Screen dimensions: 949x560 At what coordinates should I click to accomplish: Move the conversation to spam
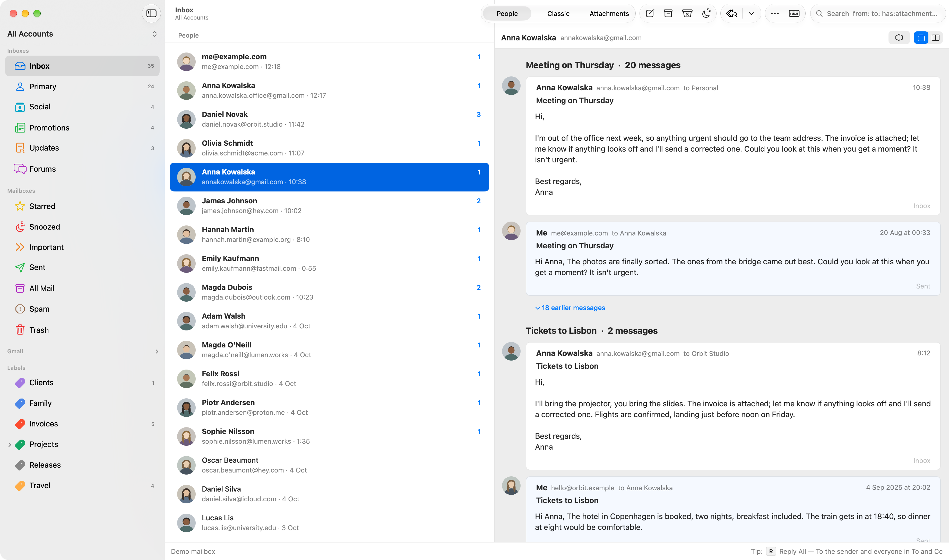click(687, 14)
